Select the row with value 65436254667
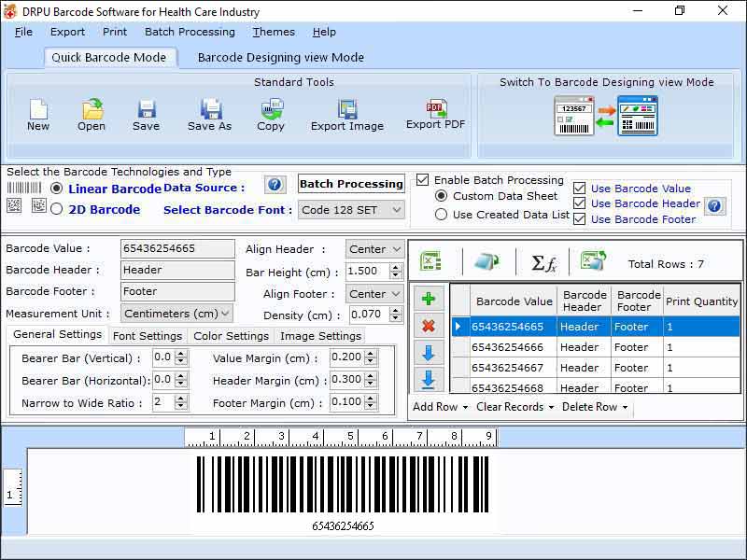The height and width of the screenshot is (560, 747). pos(596,368)
